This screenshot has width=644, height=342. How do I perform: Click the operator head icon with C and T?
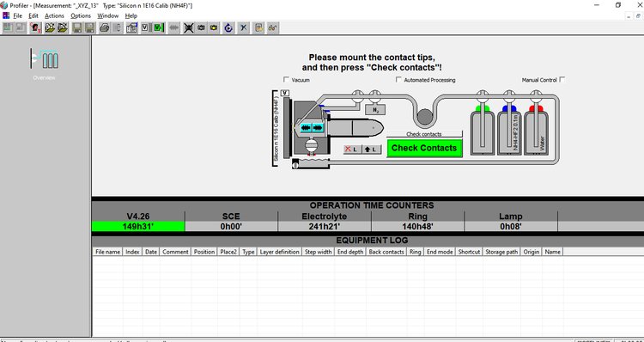pyautogui.click(x=36, y=28)
